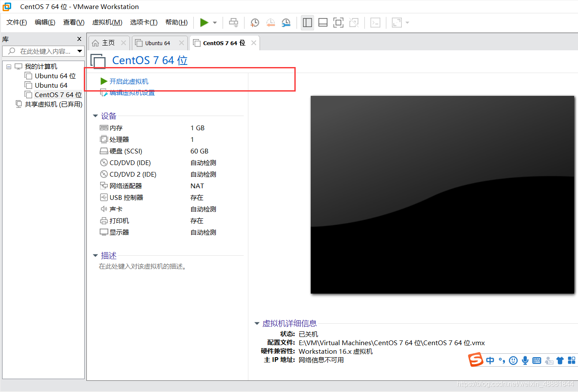Click the description text field placeholder
Screen dimensions: 578x392
point(143,266)
